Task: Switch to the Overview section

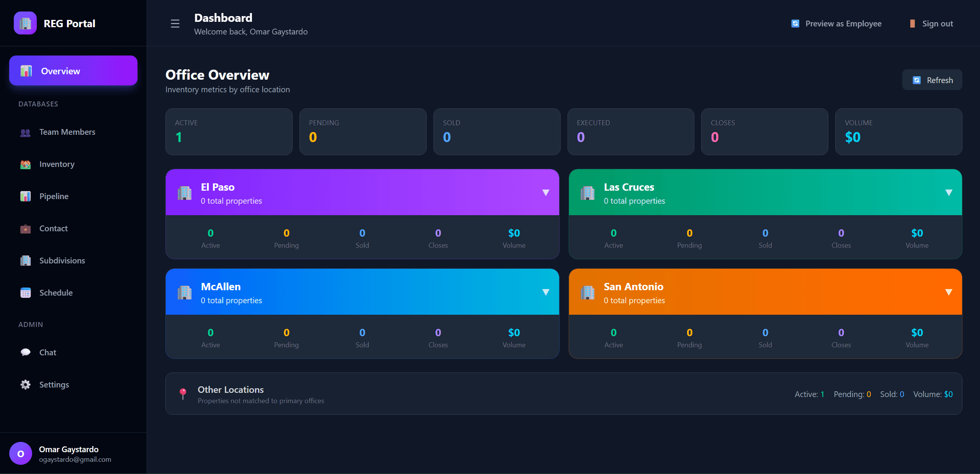Action: [73, 70]
